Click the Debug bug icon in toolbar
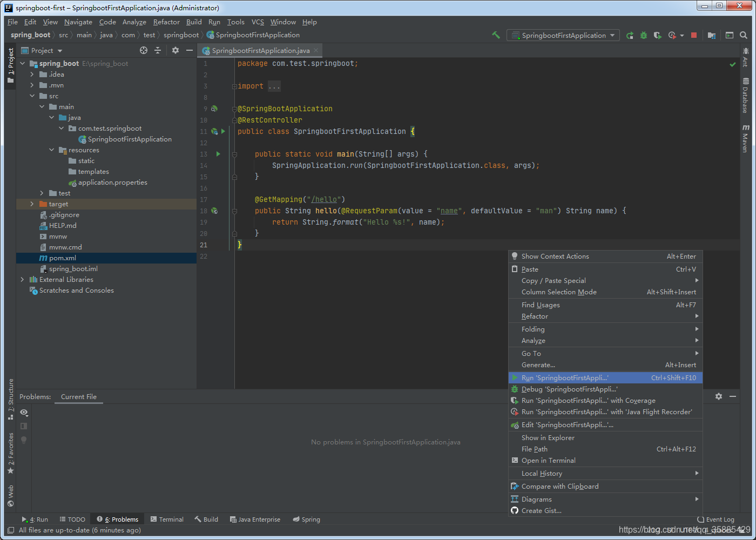This screenshot has width=756, height=540. coord(643,35)
